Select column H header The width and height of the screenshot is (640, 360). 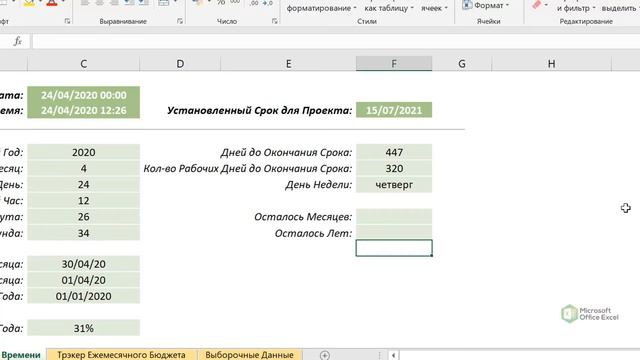(x=551, y=64)
